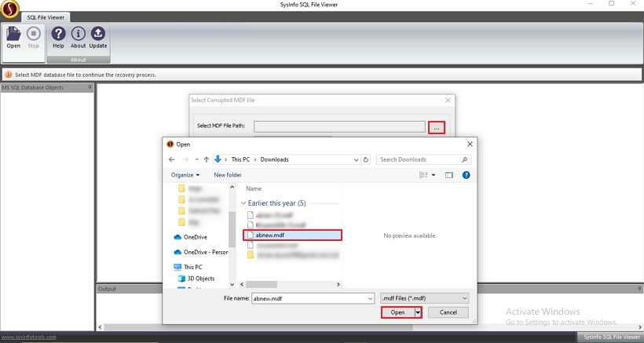This screenshot has height=343, width=644.
Task: Toggle the preview pane icon
Action: pos(449,175)
